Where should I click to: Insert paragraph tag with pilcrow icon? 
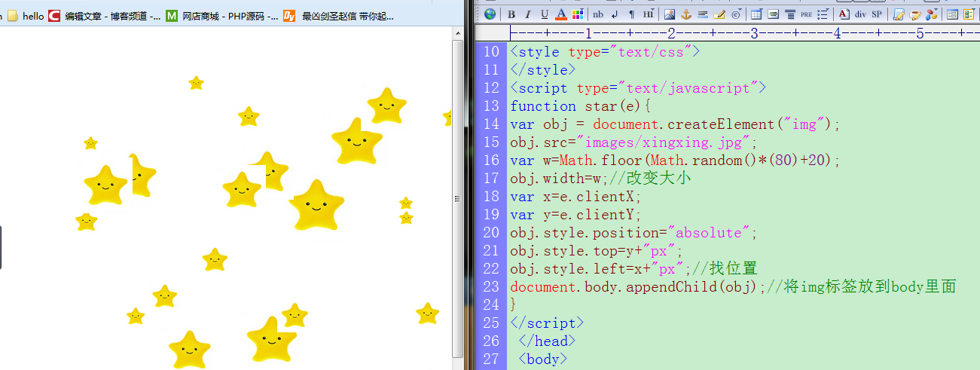(631, 14)
